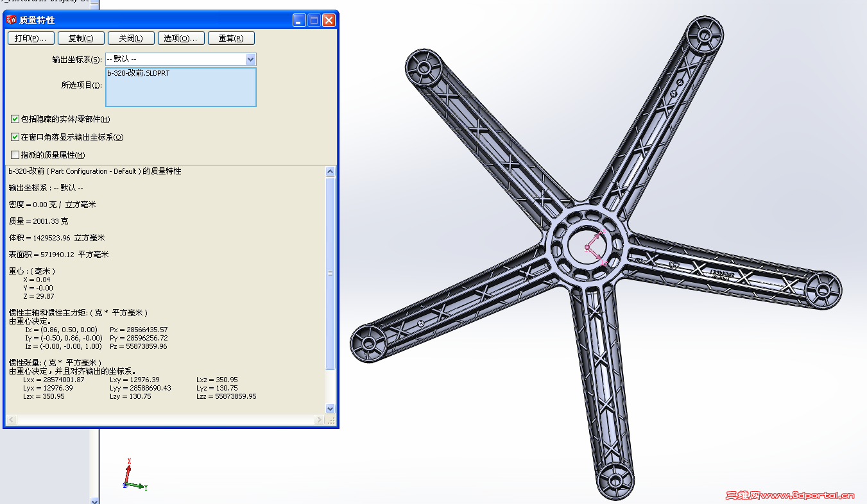Click the results pane vertical scrollbar thumb
This screenshot has height=504, width=867.
coord(330,273)
